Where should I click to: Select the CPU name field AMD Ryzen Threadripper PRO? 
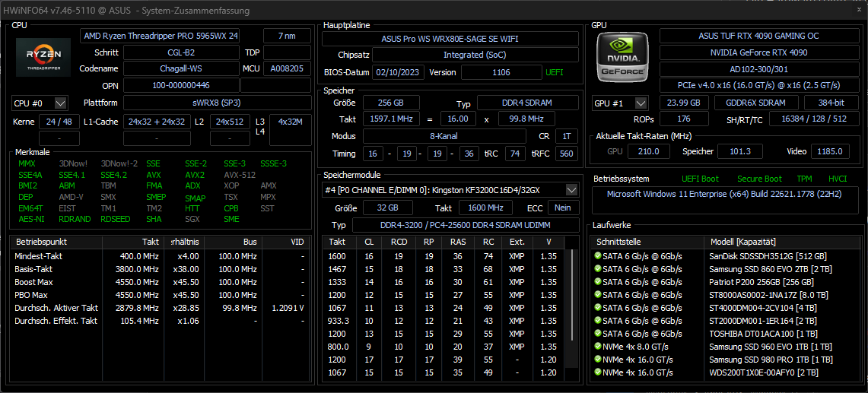click(161, 36)
